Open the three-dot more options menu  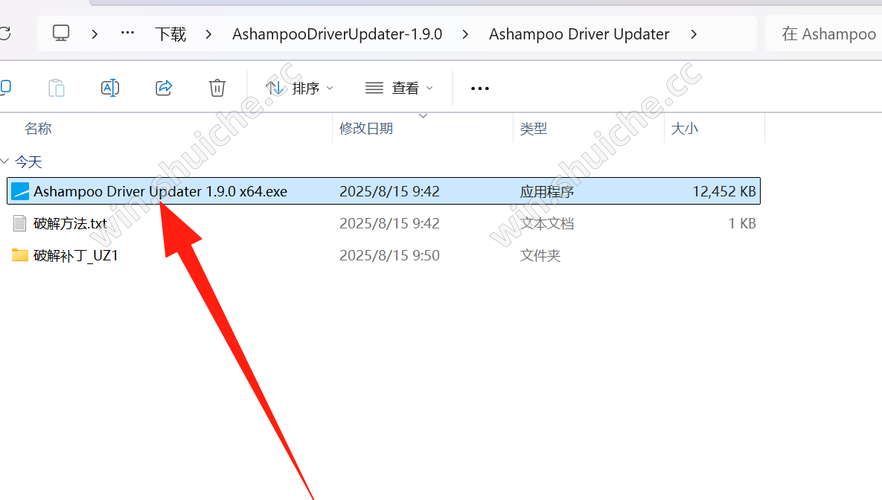coord(480,88)
